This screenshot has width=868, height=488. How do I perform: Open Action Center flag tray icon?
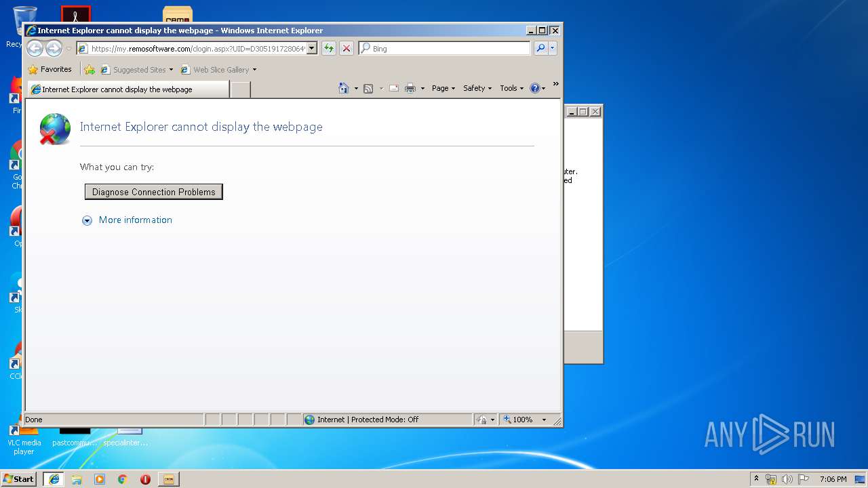(x=804, y=479)
